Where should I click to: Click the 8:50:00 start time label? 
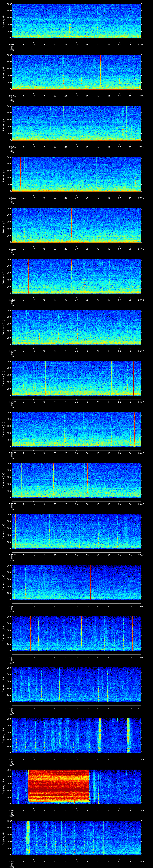(x=12, y=249)
